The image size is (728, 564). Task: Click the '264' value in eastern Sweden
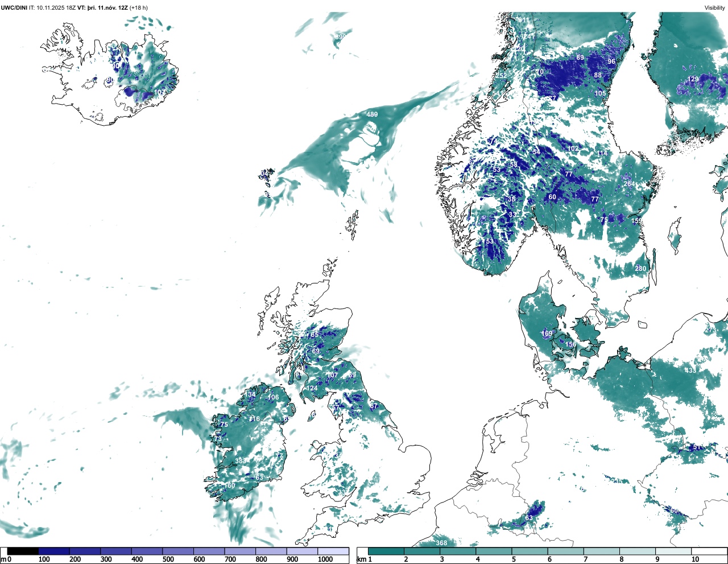[629, 184]
